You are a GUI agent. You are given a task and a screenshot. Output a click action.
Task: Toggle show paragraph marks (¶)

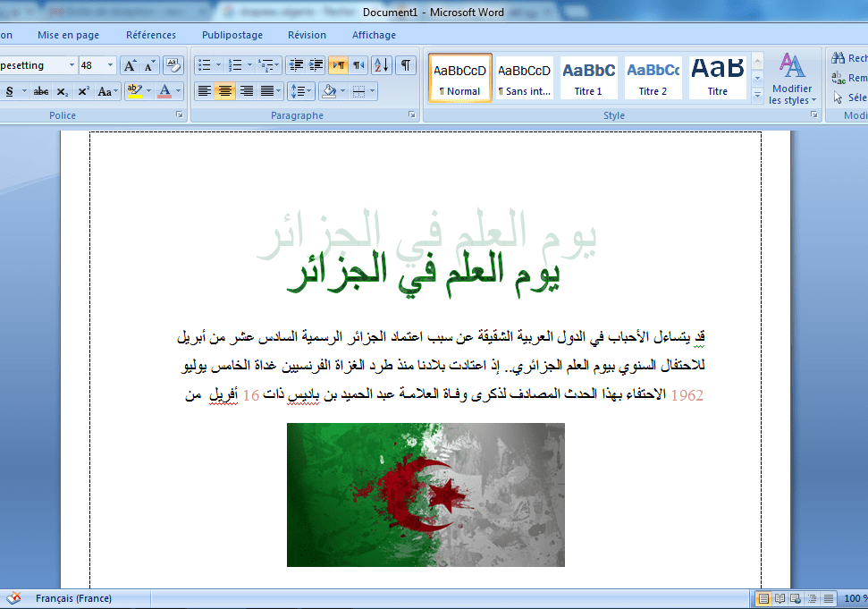tap(406, 65)
